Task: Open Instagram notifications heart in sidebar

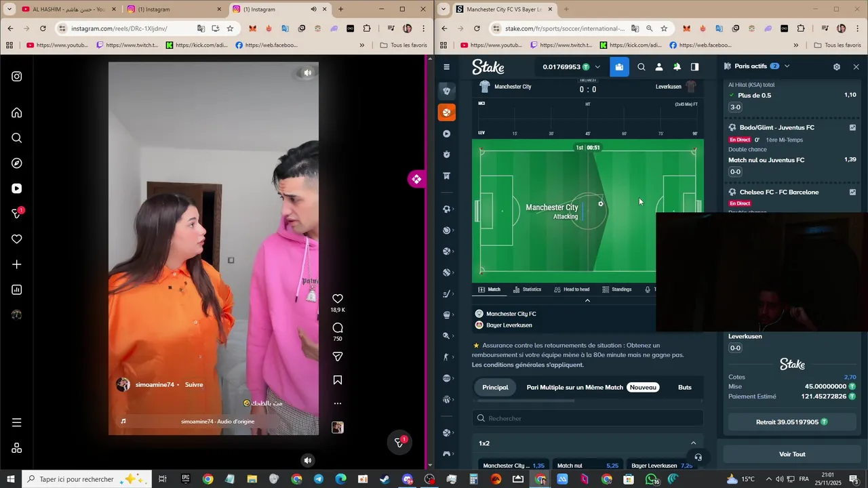Action: point(17,239)
